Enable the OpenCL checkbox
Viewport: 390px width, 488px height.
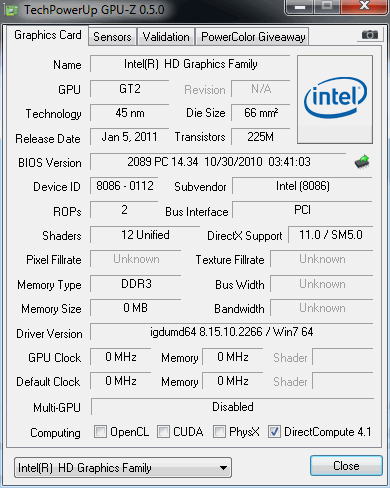100,431
